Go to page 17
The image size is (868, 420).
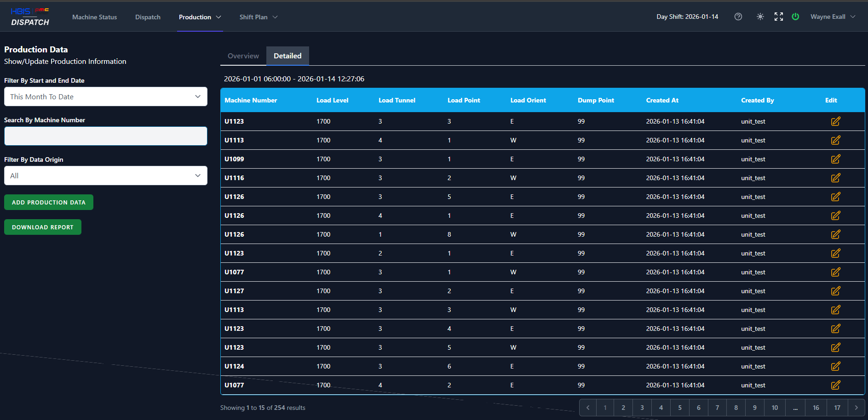(837, 408)
